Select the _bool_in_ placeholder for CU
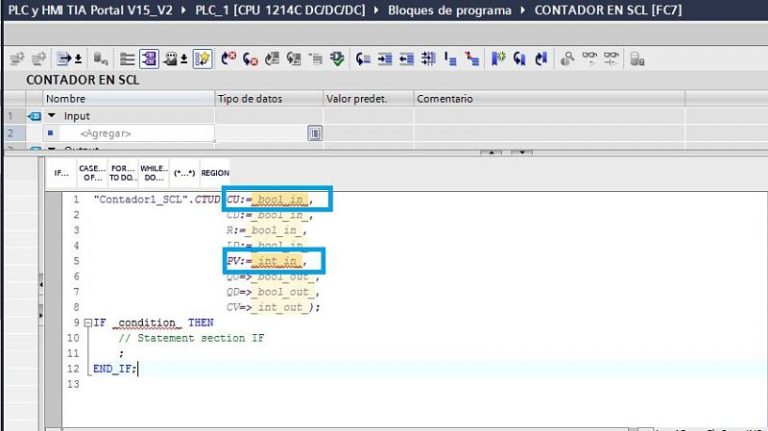Image resolution: width=768 pixels, height=431 pixels. (282, 200)
